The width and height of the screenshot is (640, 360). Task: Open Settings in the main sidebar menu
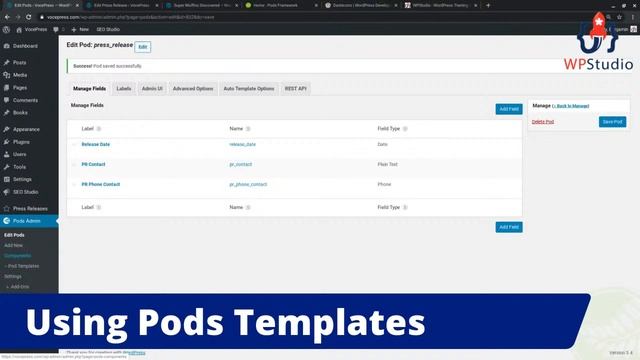[x=22, y=179]
